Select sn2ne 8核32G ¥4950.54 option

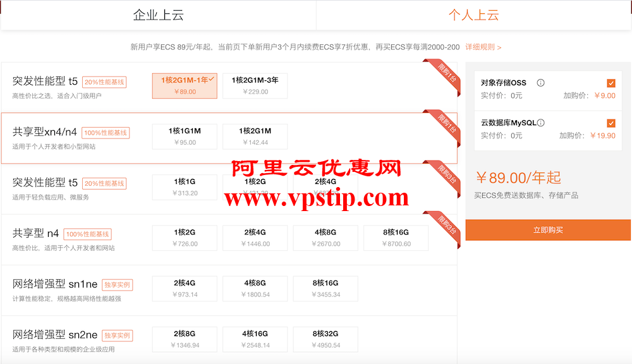(325, 340)
